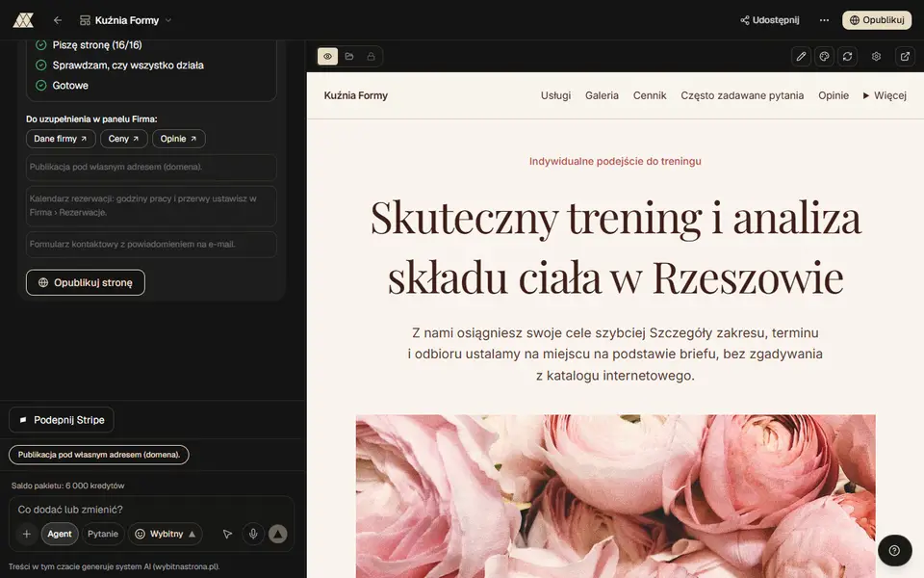Select Pytanie mode

point(103,534)
